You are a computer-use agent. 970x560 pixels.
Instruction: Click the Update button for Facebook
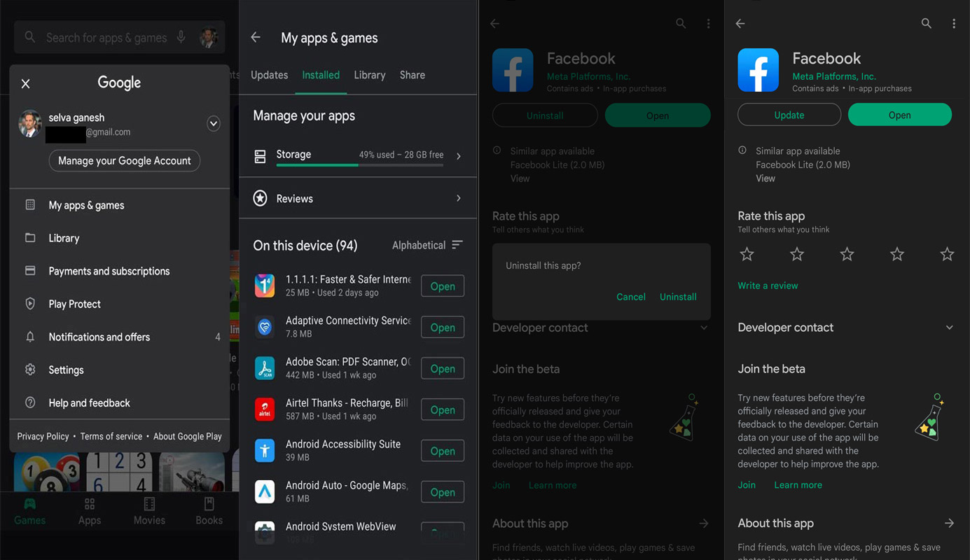pos(789,115)
